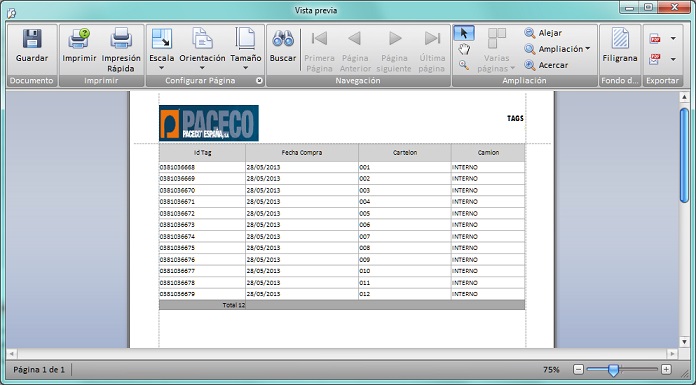The height and width of the screenshot is (385, 696).
Task: Click the date in row 0381036675
Action: point(264,248)
